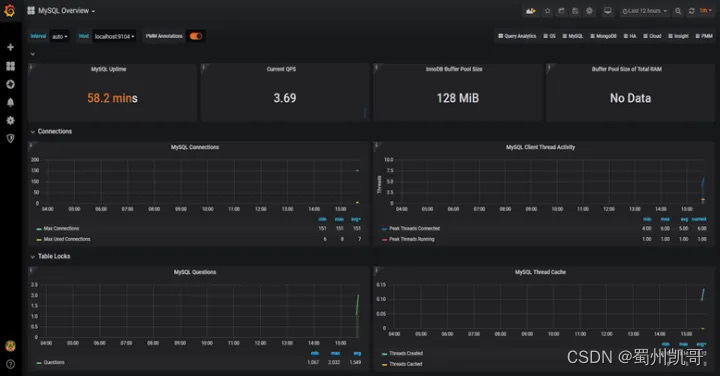Open MySQL Connections panel title menu

(x=195, y=147)
